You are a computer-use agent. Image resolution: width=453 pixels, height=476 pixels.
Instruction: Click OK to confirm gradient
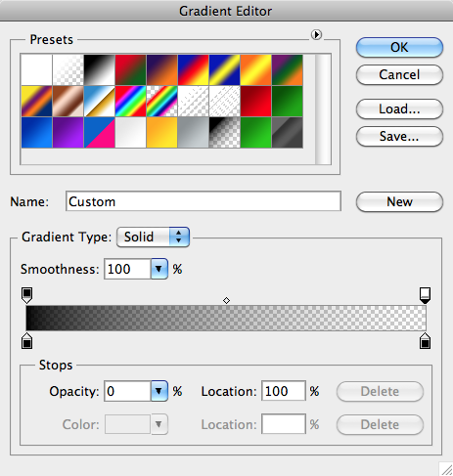[x=399, y=47]
